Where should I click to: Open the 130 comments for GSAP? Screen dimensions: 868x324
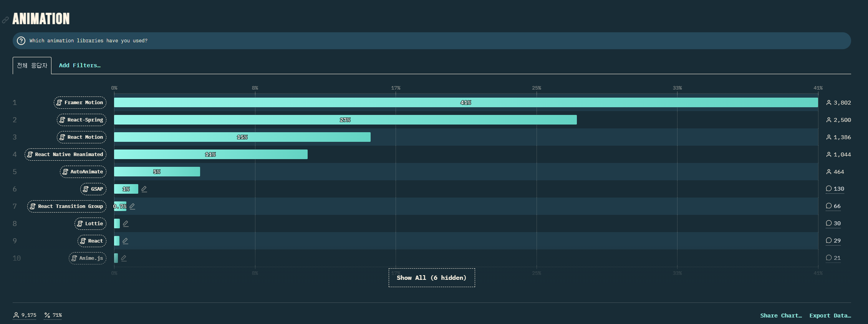(835, 189)
